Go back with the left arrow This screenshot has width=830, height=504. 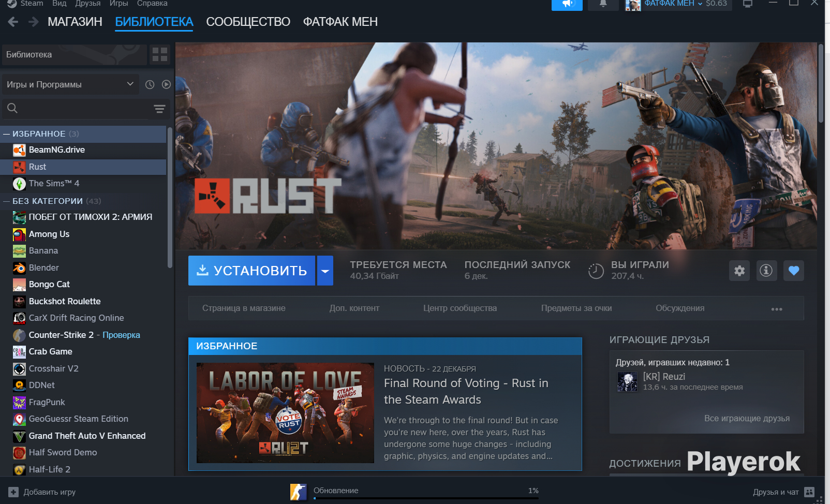13,22
